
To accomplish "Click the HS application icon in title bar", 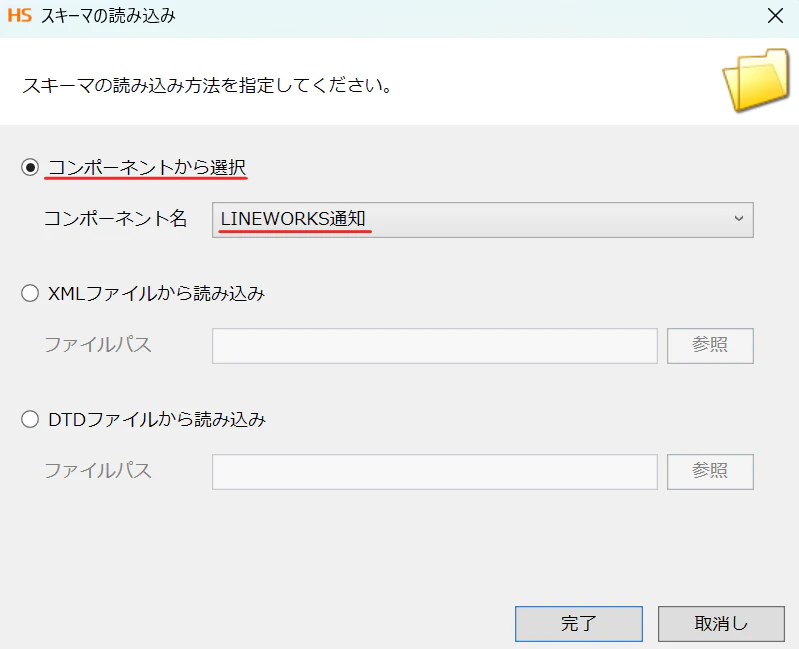I will (20, 15).
